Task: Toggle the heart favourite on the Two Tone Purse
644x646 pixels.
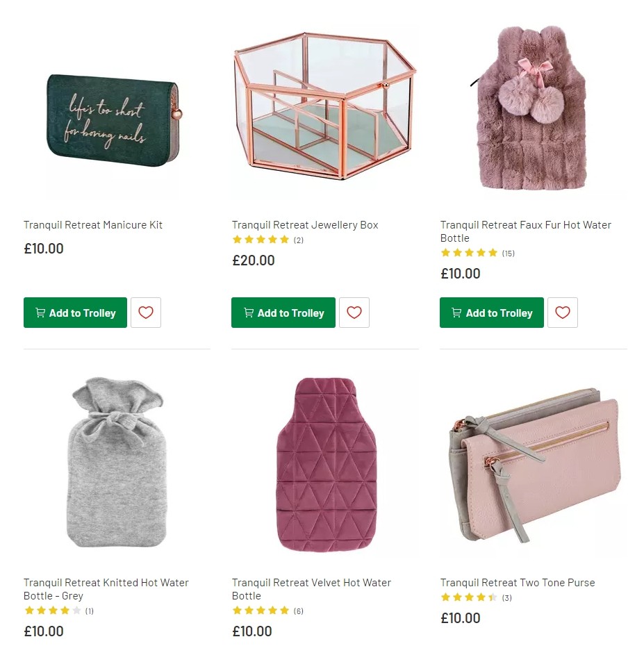Action: (562, 643)
